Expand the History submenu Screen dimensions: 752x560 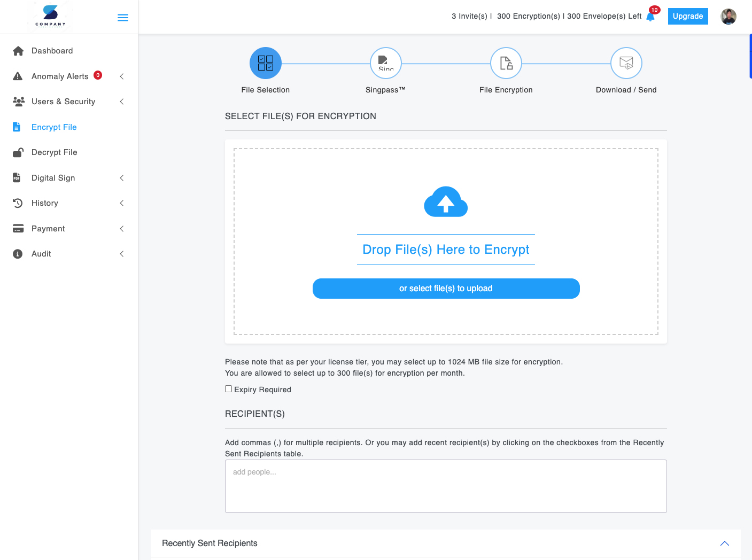(122, 203)
